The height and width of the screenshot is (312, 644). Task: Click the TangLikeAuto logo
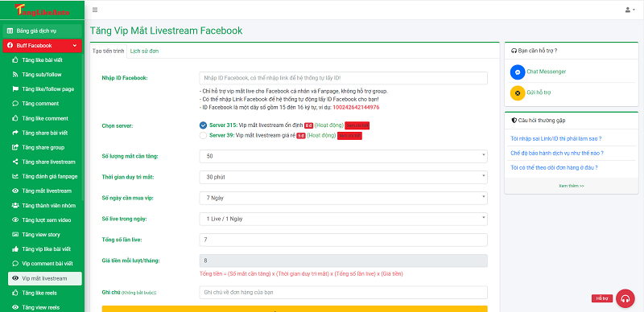click(42, 10)
